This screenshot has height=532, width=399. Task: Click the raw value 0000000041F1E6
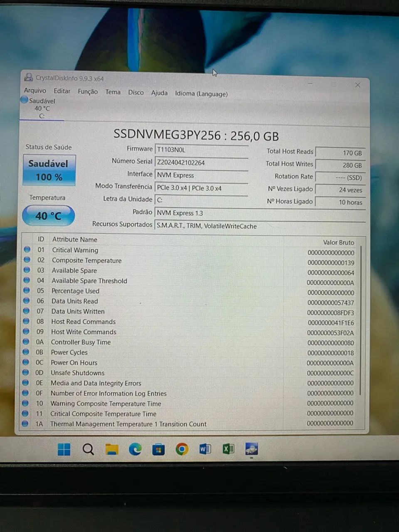(x=331, y=323)
